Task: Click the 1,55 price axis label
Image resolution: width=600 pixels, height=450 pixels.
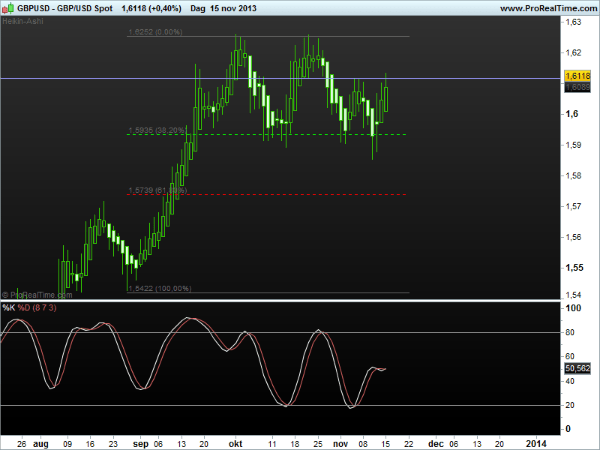Action: pyautogui.click(x=574, y=267)
